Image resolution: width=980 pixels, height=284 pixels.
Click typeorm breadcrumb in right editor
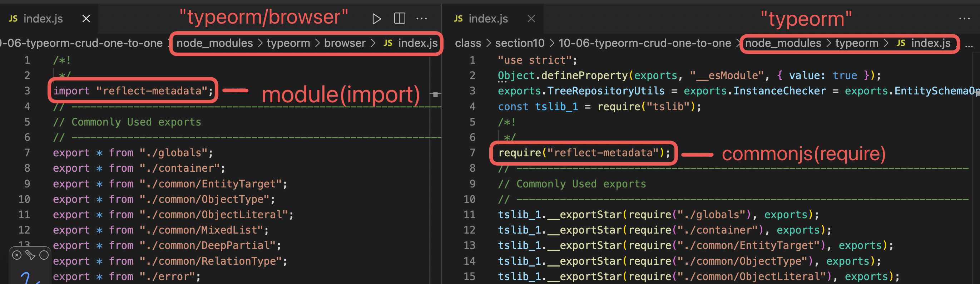pos(857,43)
